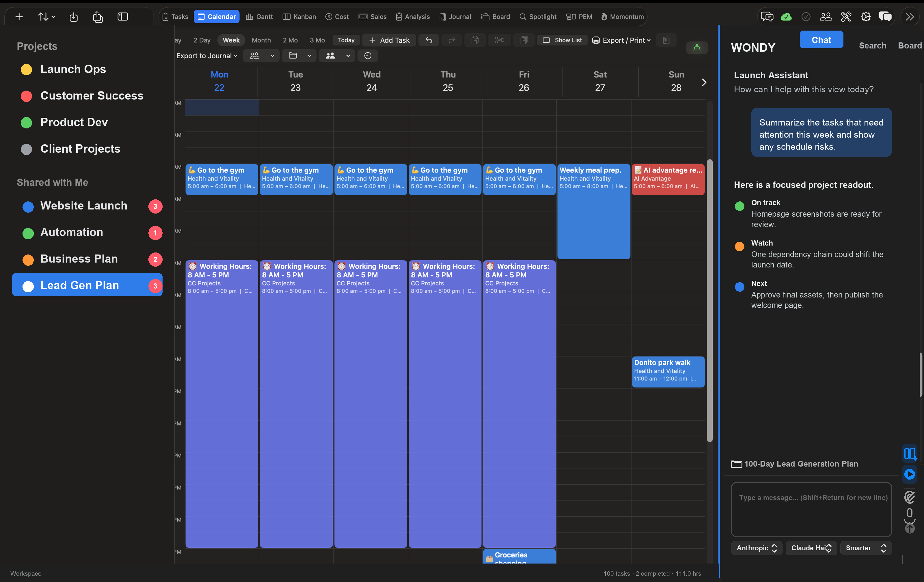Image resolution: width=924 pixels, height=582 pixels.
Task: Click the yellow color dot of Launch Ops
Action: 26,69
